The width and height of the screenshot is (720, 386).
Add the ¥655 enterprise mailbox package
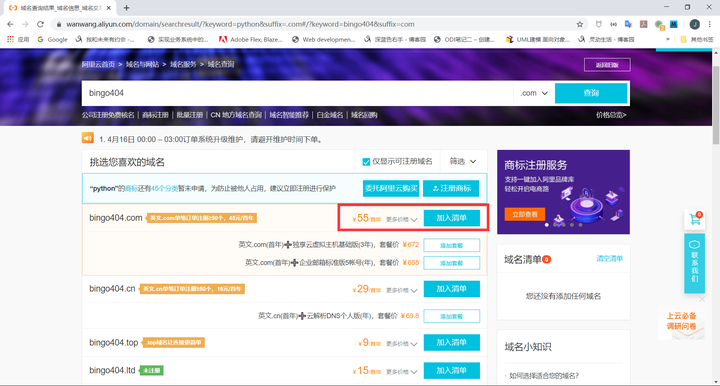tap(452, 263)
